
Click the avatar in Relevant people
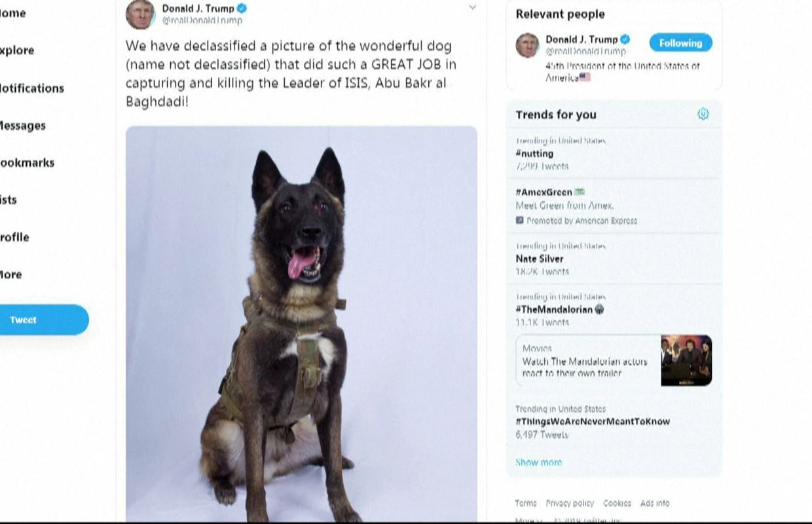pyautogui.click(x=528, y=45)
